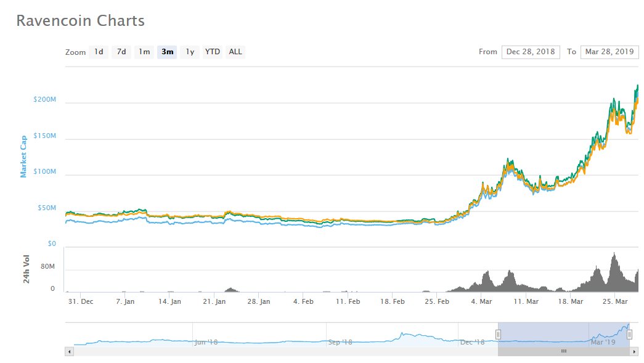Click Sep '18 in the navigator
Image resolution: width=644 pixels, height=363 pixels.
tap(340, 342)
